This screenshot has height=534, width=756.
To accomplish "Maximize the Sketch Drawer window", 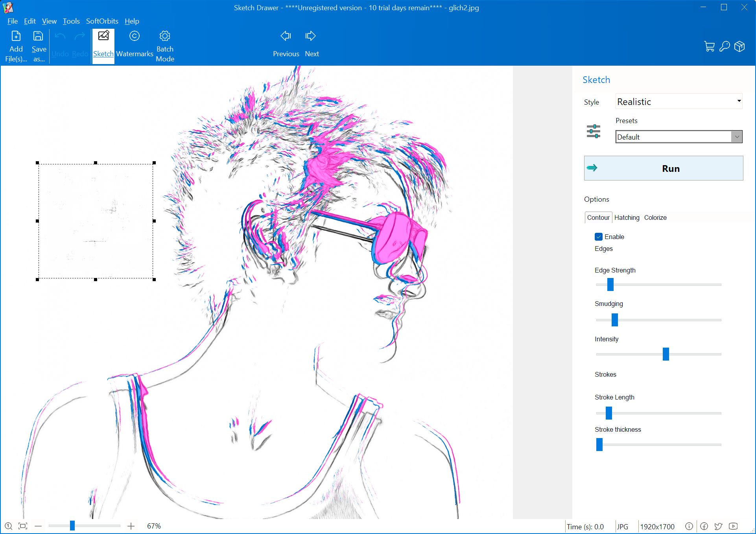I will click(x=724, y=7).
